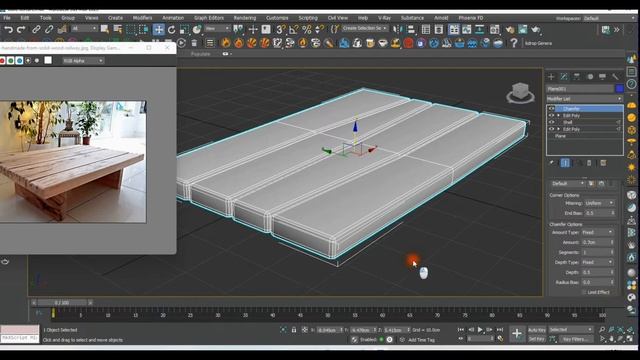
Task: Open the Depth Type Fixed dropdown
Action: [x=597, y=262]
